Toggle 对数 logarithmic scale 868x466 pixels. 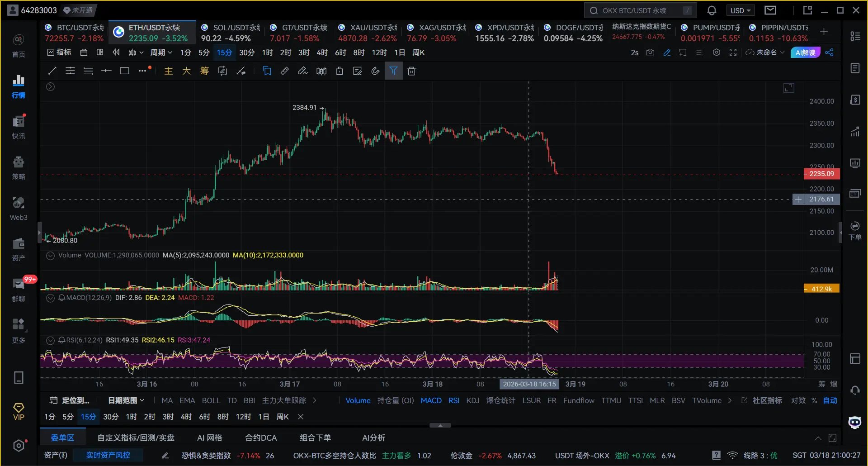798,400
